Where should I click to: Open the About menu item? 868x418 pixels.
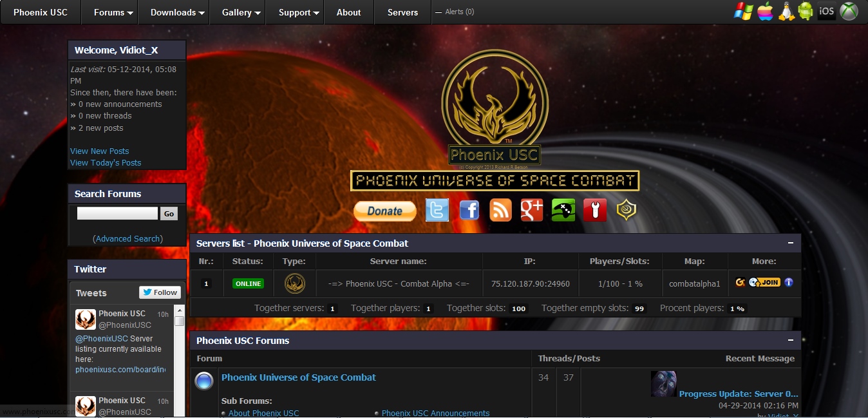348,12
